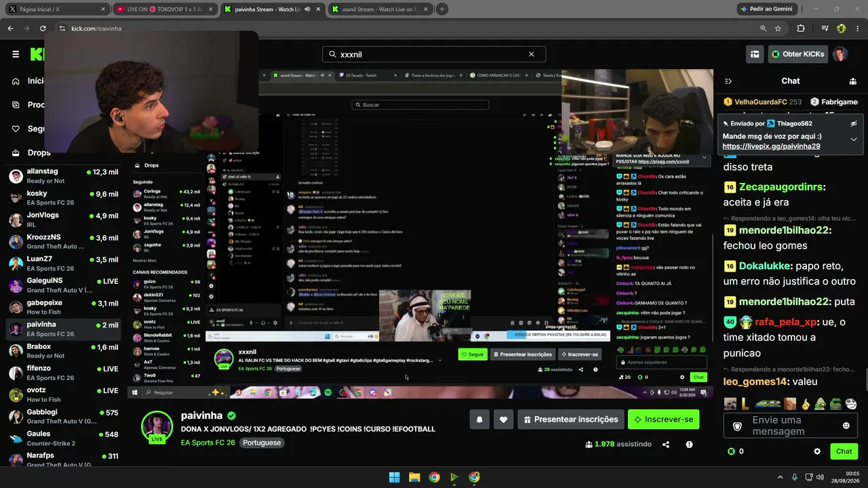The image size is (868, 488).
Task: Switch to the Página Inicial / X tab
Action: click(x=56, y=9)
